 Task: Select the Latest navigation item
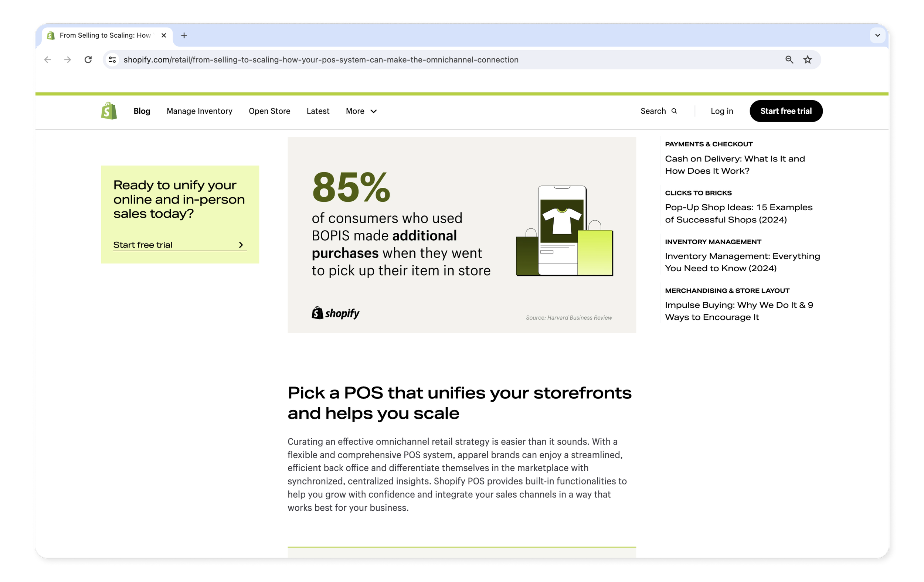[318, 111]
